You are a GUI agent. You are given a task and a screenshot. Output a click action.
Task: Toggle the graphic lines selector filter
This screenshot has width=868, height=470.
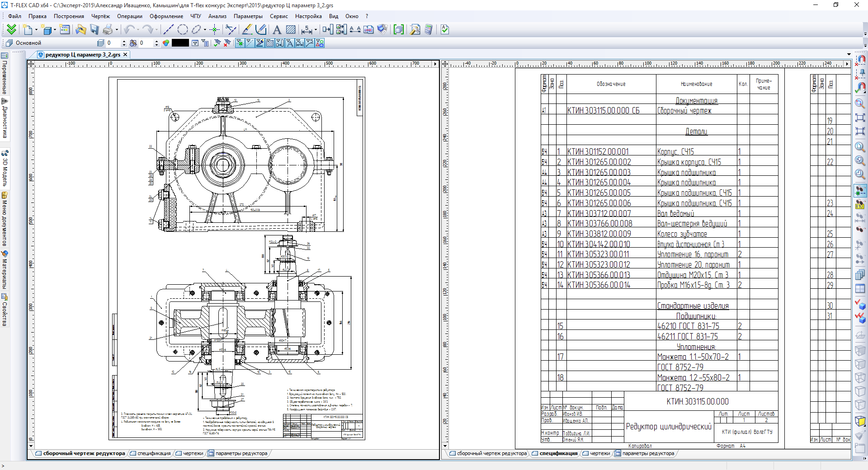(259, 43)
